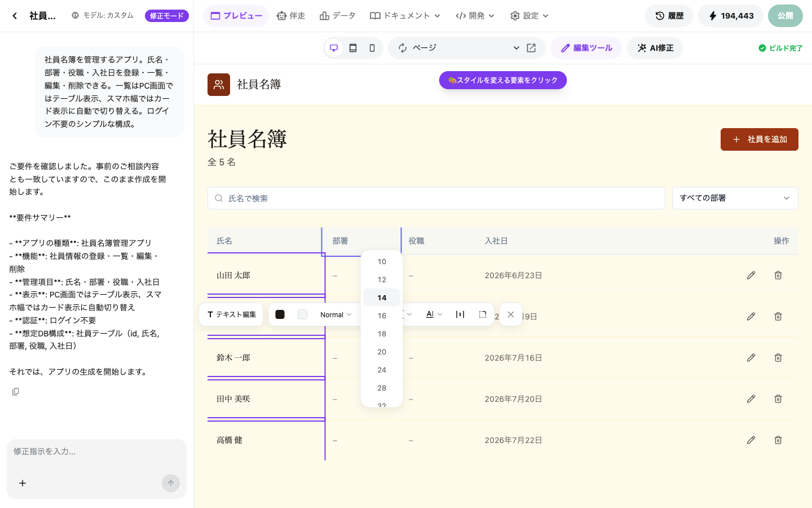The image size is (812, 508).
Task: Reload the page with refresh icon
Action: (x=403, y=48)
